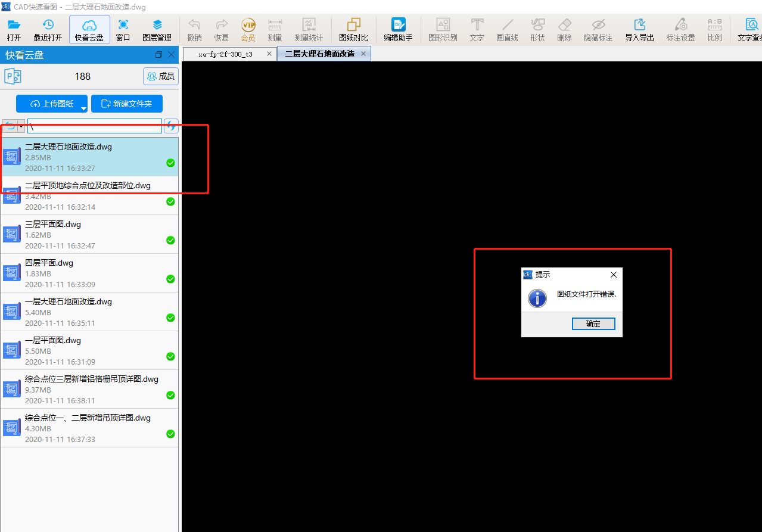Image resolution: width=762 pixels, height=532 pixels.
Task: Expand the back-arrow history dropdown
Action: [x=21, y=126]
